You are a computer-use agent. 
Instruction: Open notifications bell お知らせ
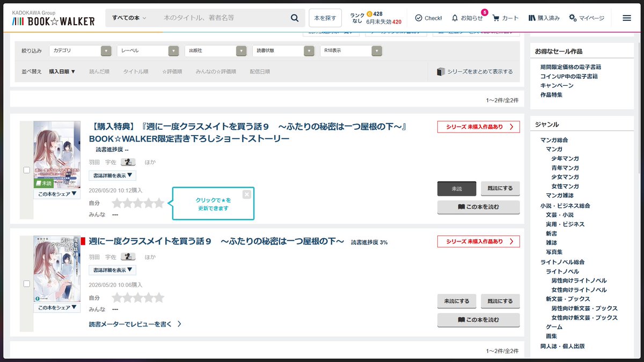(467, 18)
